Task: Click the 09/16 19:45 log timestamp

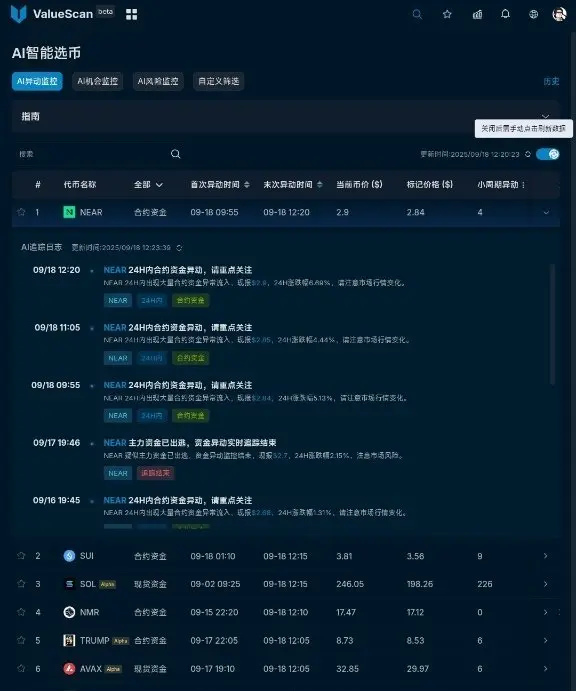Action: point(56,500)
